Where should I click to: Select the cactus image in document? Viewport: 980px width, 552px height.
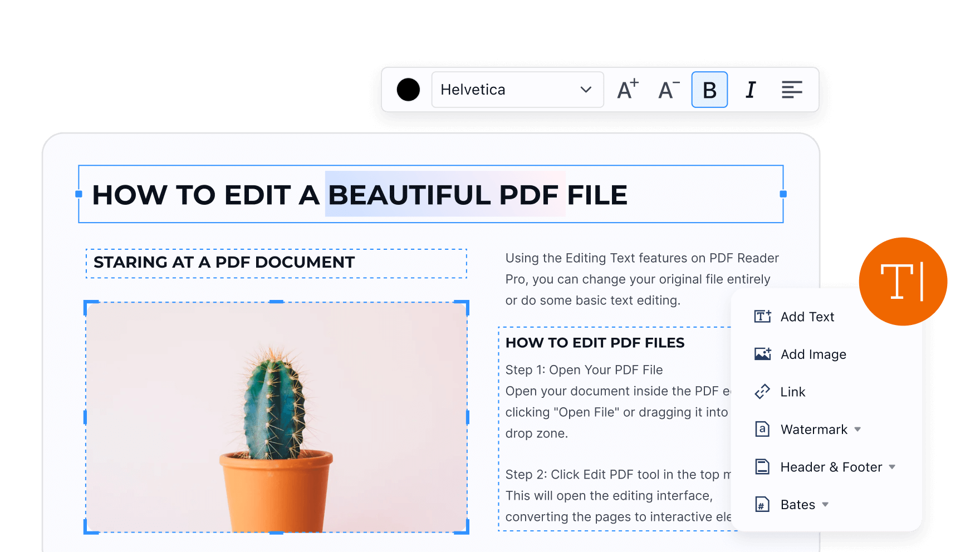coord(276,417)
